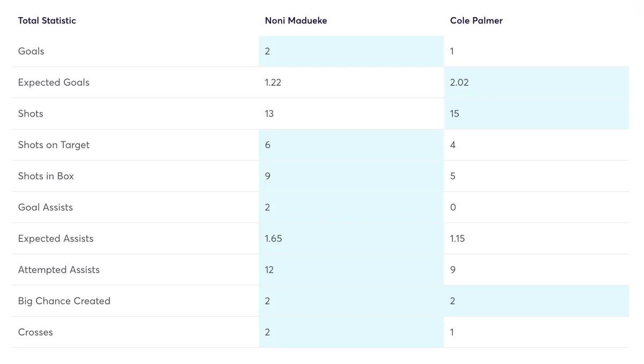Screen dimensions: 644x364
Task: Click the Noni Madueke column header
Action: pos(296,20)
